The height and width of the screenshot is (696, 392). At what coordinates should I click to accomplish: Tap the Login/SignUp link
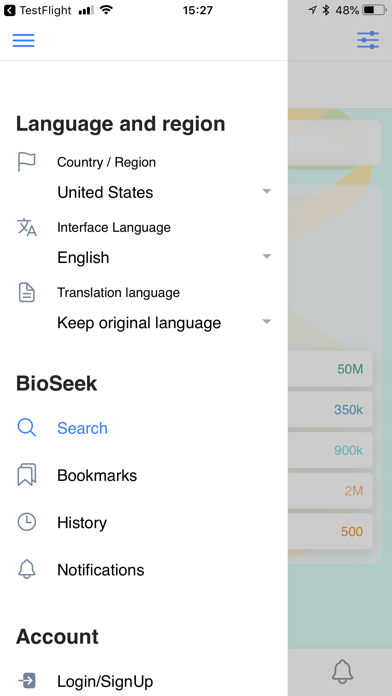click(x=105, y=681)
